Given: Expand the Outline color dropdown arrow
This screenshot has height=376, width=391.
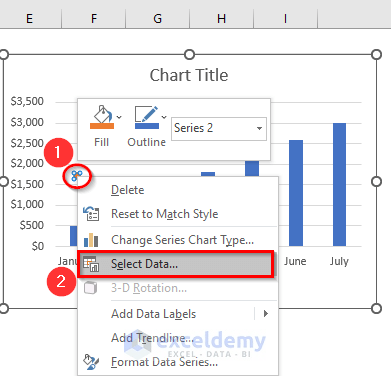Looking at the screenshot, I should click(164, 117).
